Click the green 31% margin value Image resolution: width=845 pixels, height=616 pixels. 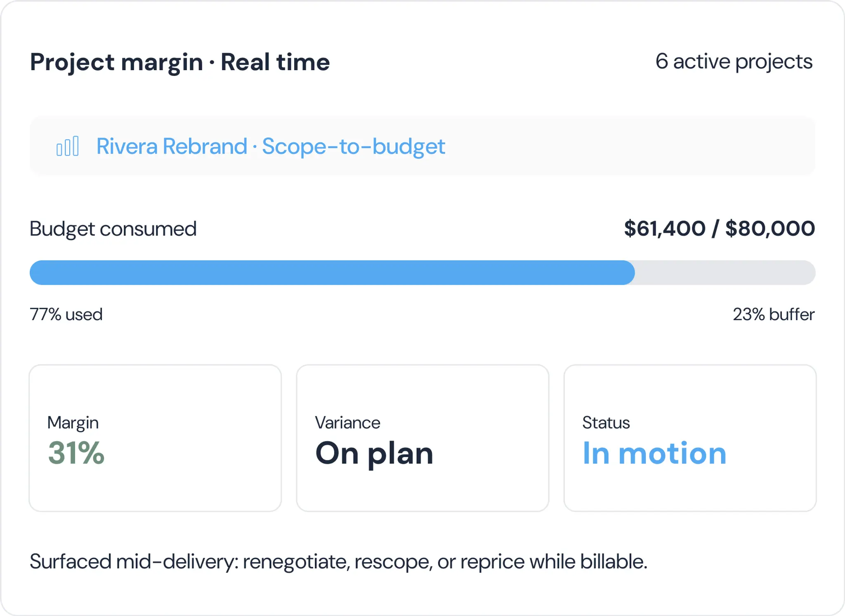pyautogui.click(x=76, y=453)
